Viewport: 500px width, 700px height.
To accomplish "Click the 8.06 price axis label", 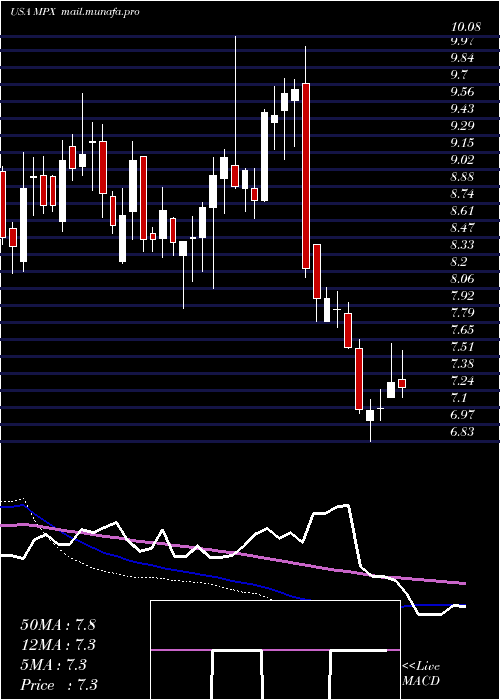I will [462, 279].
